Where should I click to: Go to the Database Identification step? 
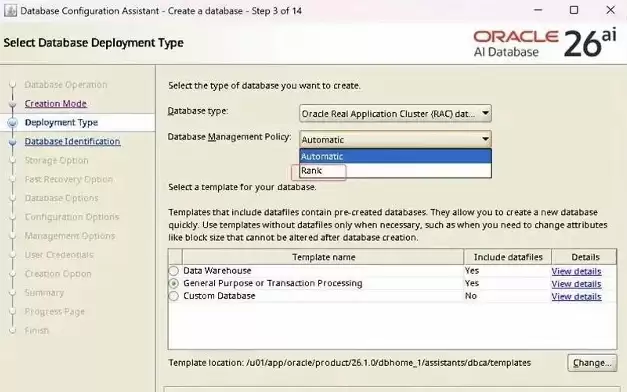(x=72, y=141)
